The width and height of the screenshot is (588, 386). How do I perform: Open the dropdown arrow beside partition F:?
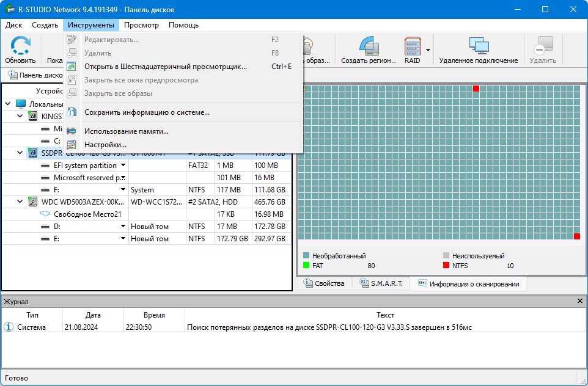pos(123,189)
